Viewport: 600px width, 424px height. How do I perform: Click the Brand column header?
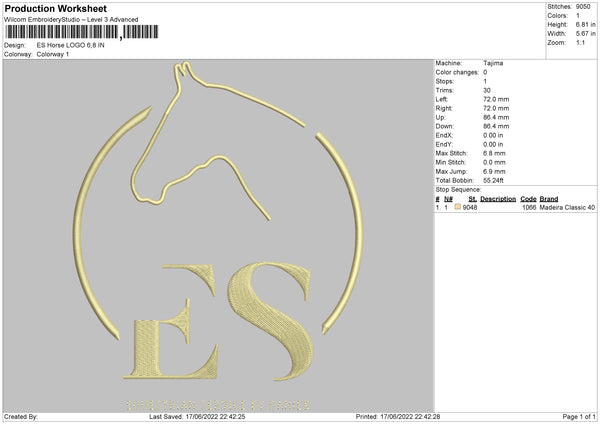point(549,199)
